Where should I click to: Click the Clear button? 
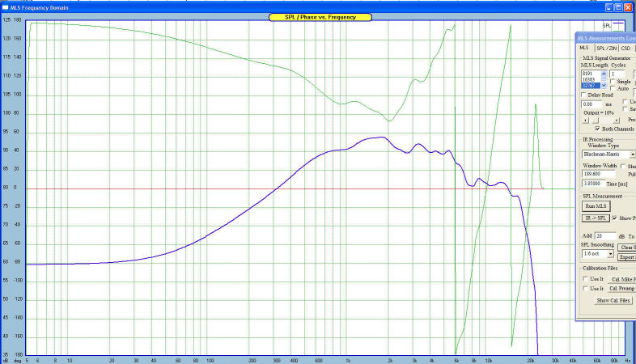click(x=627, y=248)
